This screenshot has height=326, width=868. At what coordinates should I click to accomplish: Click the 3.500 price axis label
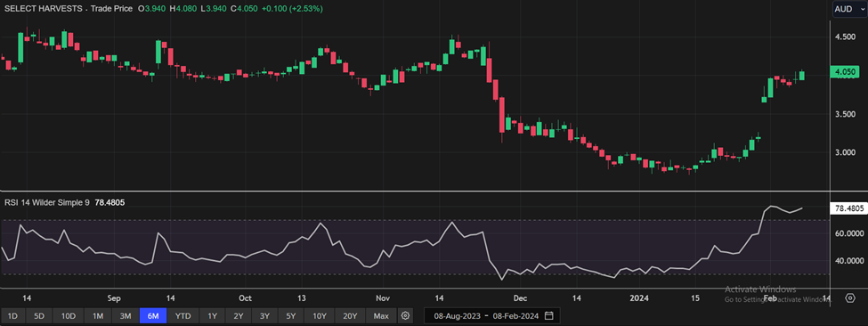[x=846, y=114]
